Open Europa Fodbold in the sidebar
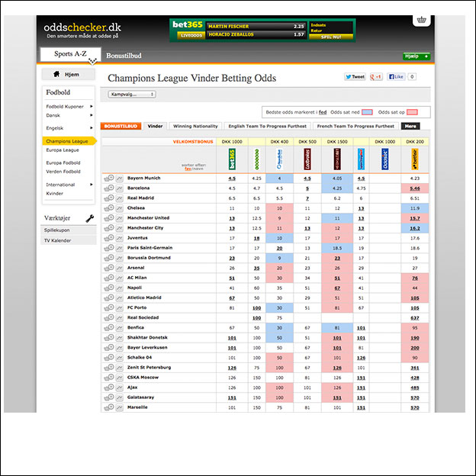Screen dimensions: 476x476 [63, 162]
